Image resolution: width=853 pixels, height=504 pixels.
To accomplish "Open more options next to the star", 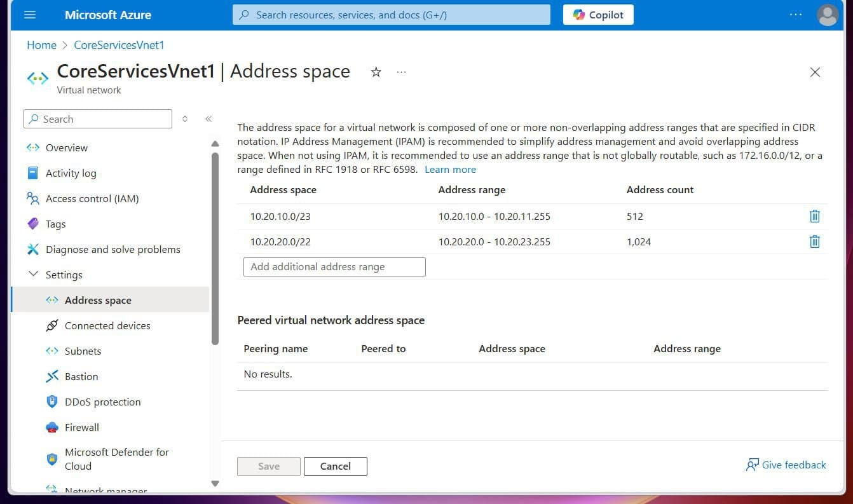I will coord(401,72).
